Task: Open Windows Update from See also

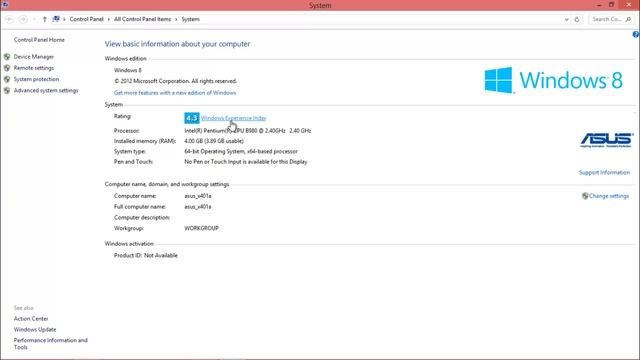Action: (x=35, y=329)
